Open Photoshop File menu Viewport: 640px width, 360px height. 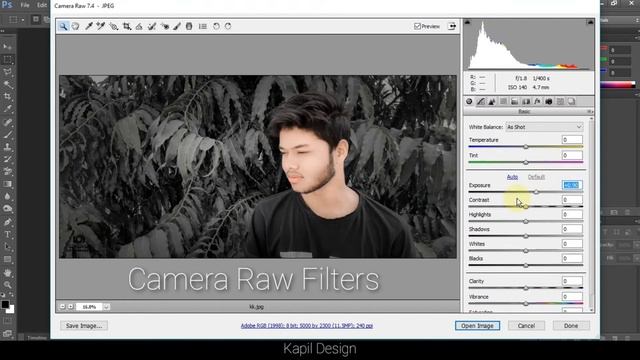(x=25, y=5)
